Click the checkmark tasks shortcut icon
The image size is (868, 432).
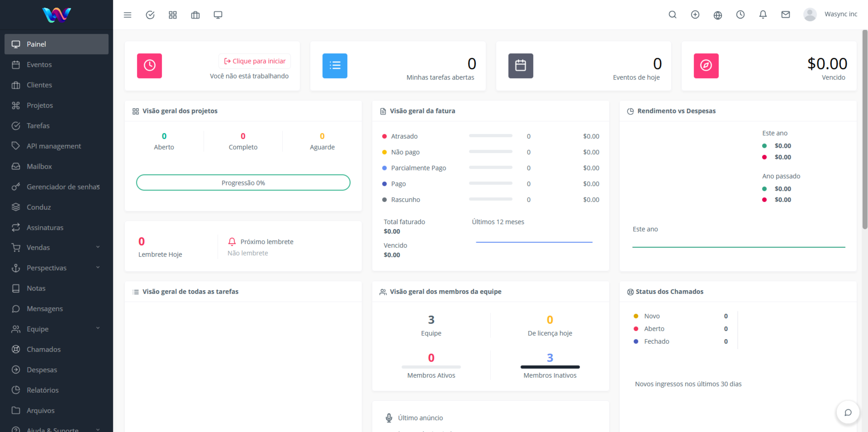pyautogui.click(x=150, y=15)
